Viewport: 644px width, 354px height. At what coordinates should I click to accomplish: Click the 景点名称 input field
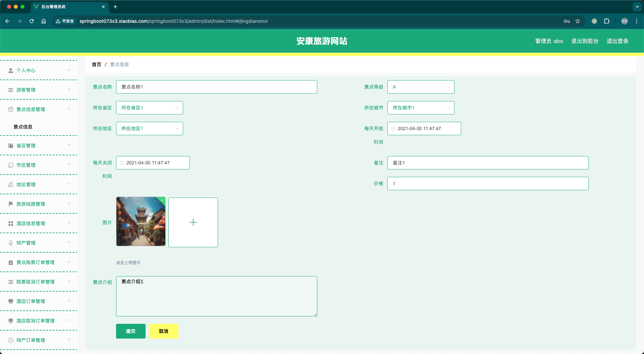[217, 87]
